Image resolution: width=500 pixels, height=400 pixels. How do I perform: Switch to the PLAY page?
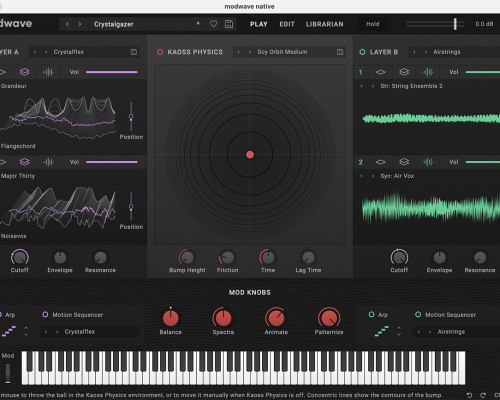[x=259, y=24]
